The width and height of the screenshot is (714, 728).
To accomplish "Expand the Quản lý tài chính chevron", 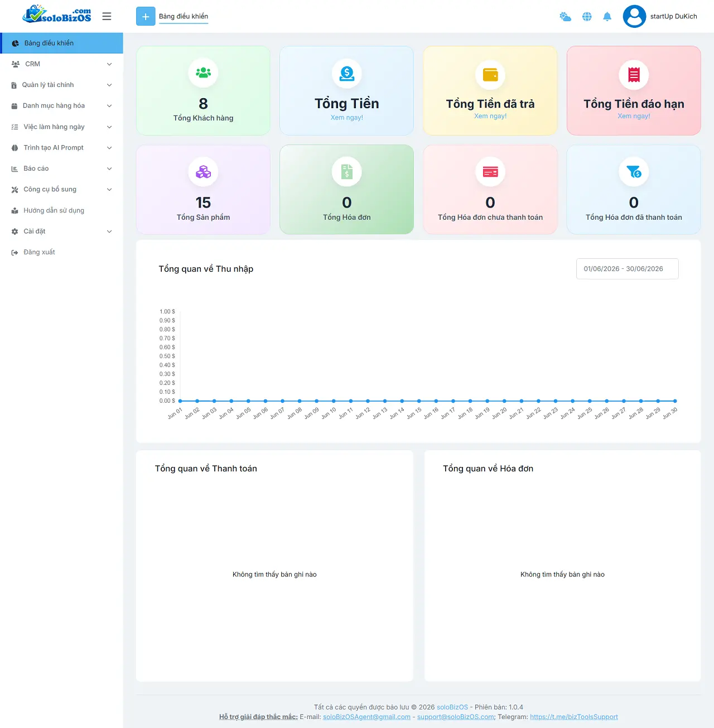I will click(x=109, y=85).
